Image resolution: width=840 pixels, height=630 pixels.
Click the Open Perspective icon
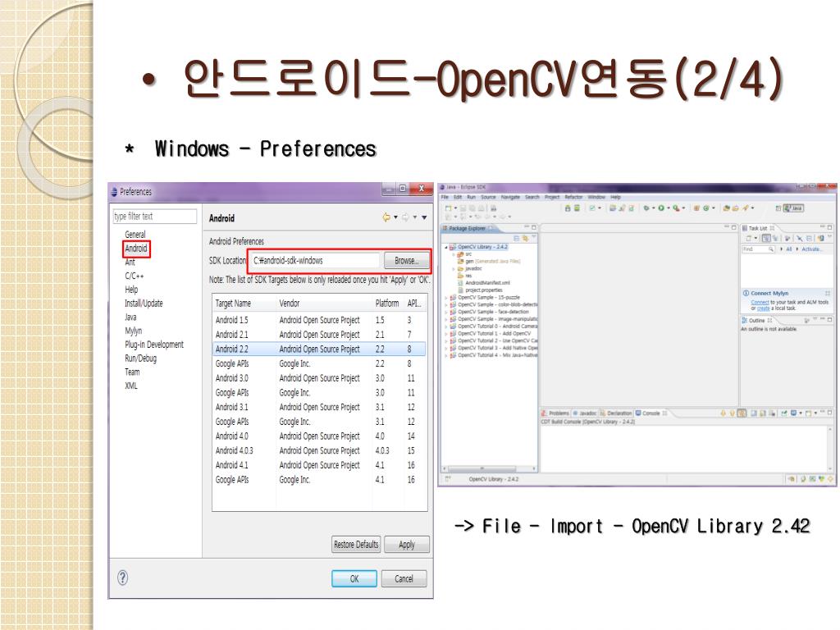point(778,208)
